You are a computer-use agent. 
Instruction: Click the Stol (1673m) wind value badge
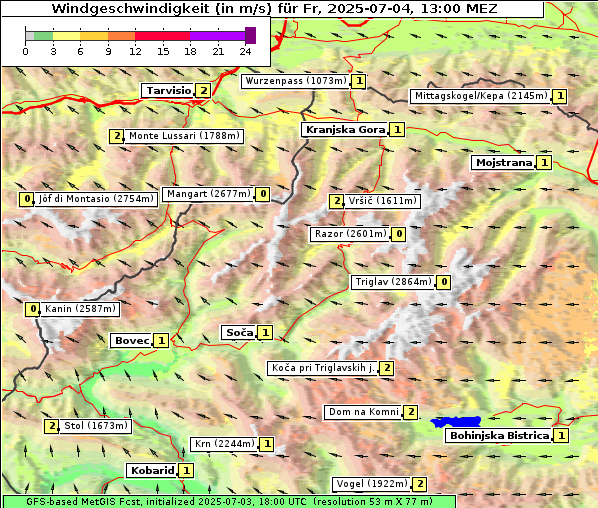52,426
